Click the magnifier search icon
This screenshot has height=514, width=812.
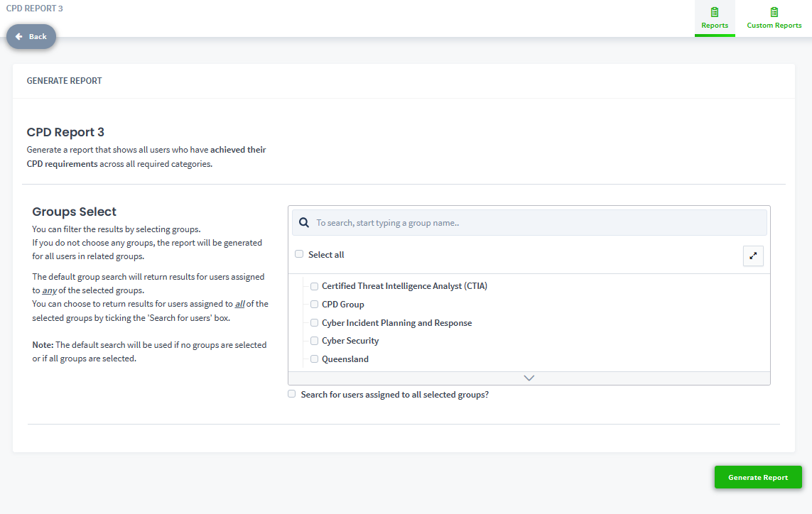click(304, 222)
